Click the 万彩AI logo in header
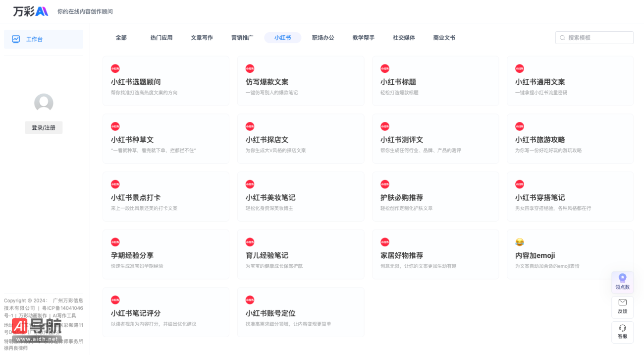Image resolution: width=644 pixels, height=355 pixels. [31, 11]
